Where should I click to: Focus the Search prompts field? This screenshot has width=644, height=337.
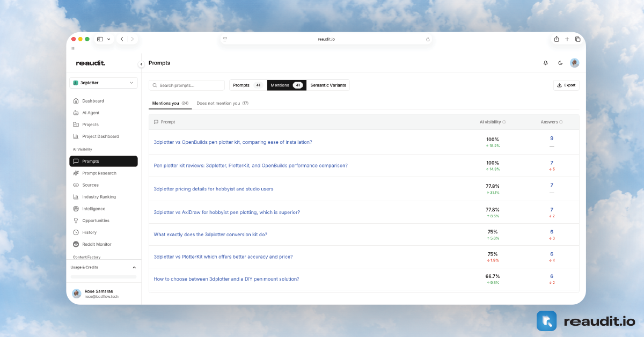click(x=187, y=85)
